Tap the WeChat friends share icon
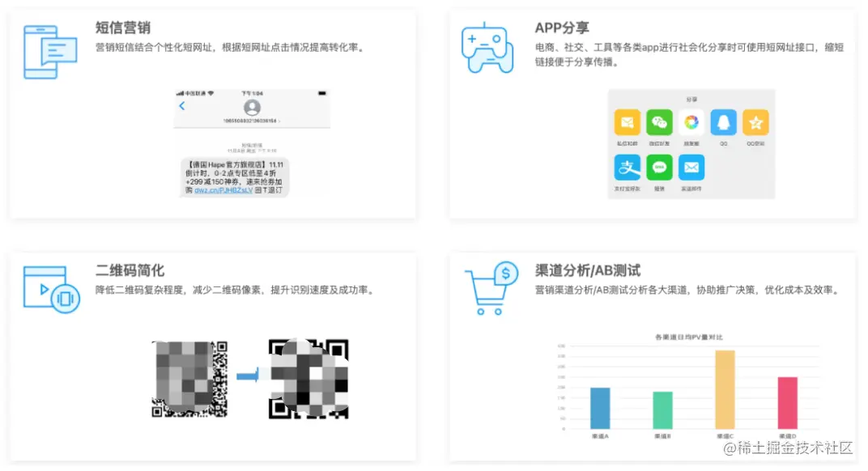Image resolution: width=868 pixels, height=471 pixels. pyautogui.click(x=659, y=122)
